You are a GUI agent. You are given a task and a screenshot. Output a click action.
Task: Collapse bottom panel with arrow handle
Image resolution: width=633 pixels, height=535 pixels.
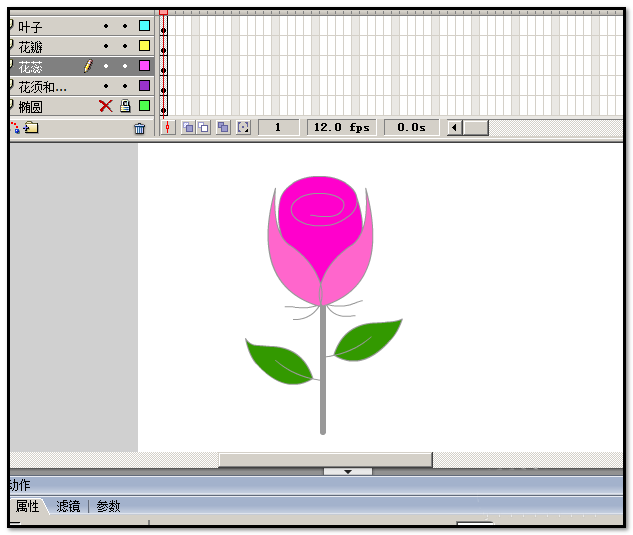[348, 472]
